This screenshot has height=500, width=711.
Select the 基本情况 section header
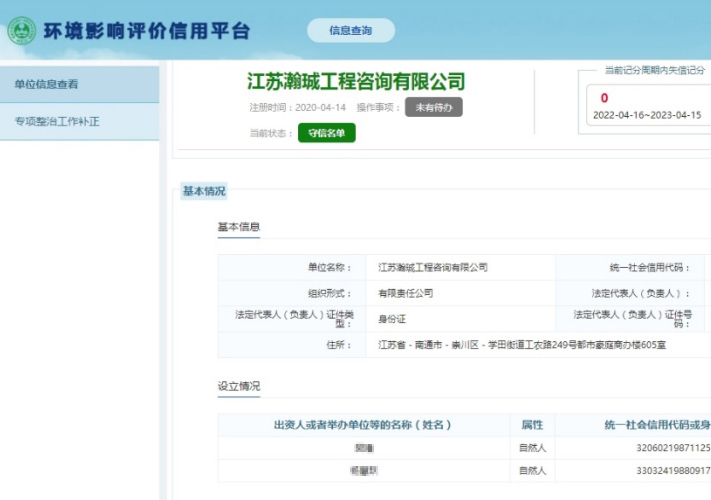point(204,191)
